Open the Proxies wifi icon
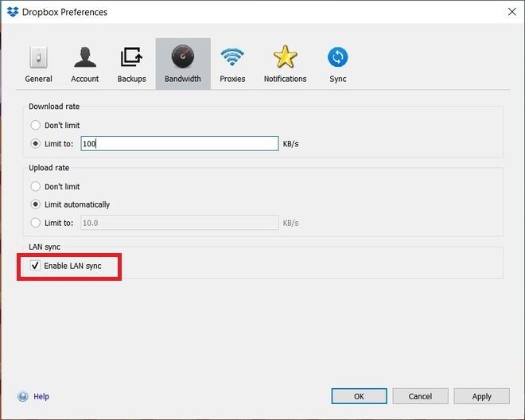The width and height of the screenshot is (525, 420). coord(232,56)
